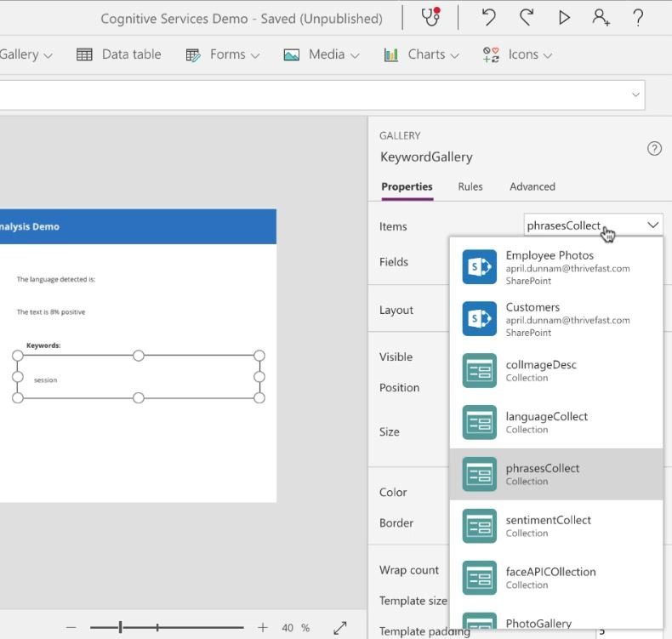Select the 'session' gallery item on canvas
This screenshot has width=672, height=639.
tap(45, 380)
